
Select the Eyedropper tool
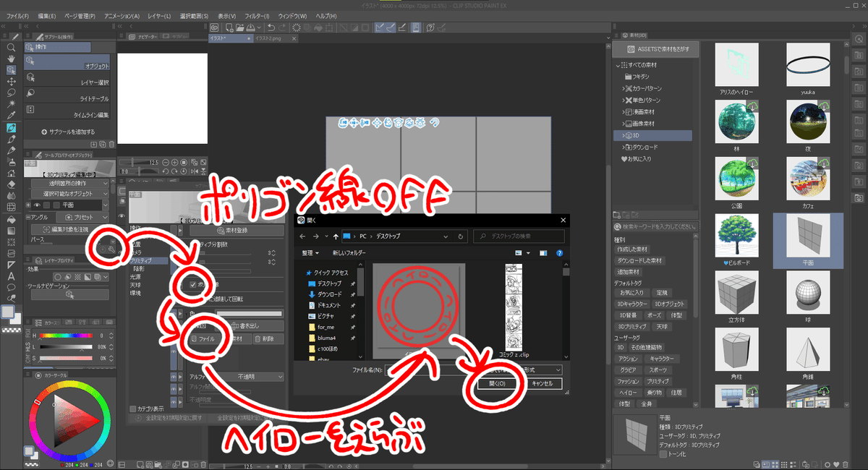pos(12,116)
